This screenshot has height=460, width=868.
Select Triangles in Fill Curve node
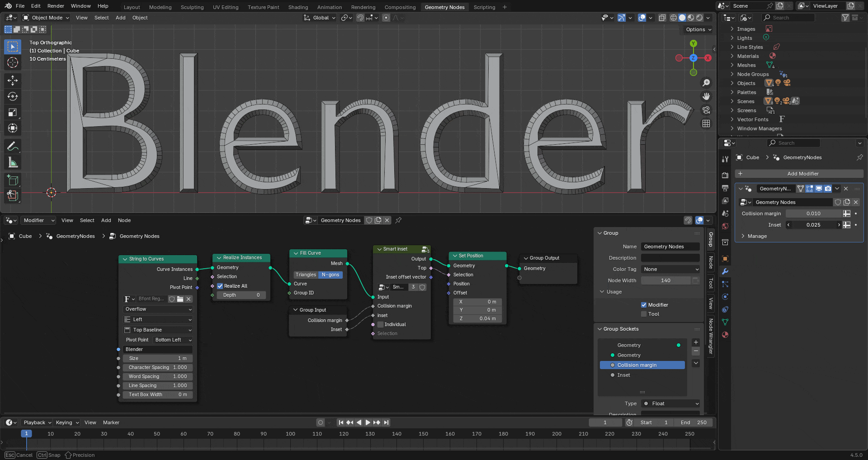(306, 275)
